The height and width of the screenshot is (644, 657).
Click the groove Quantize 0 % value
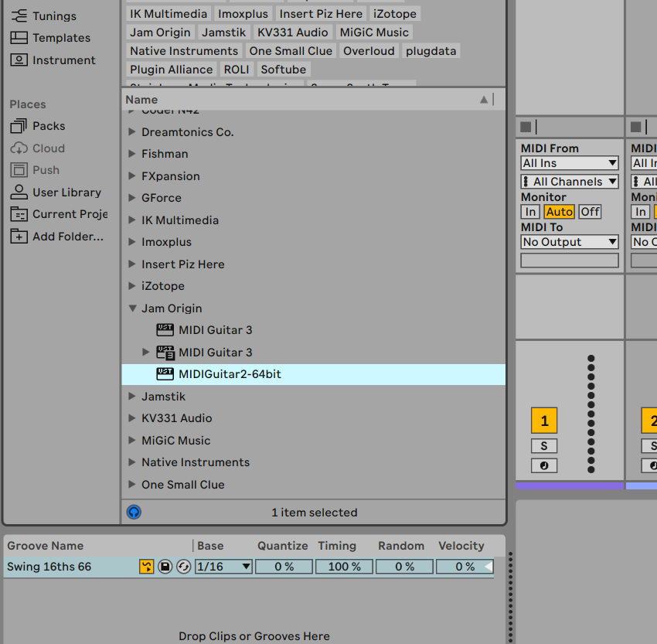click(x=284, y=567)
